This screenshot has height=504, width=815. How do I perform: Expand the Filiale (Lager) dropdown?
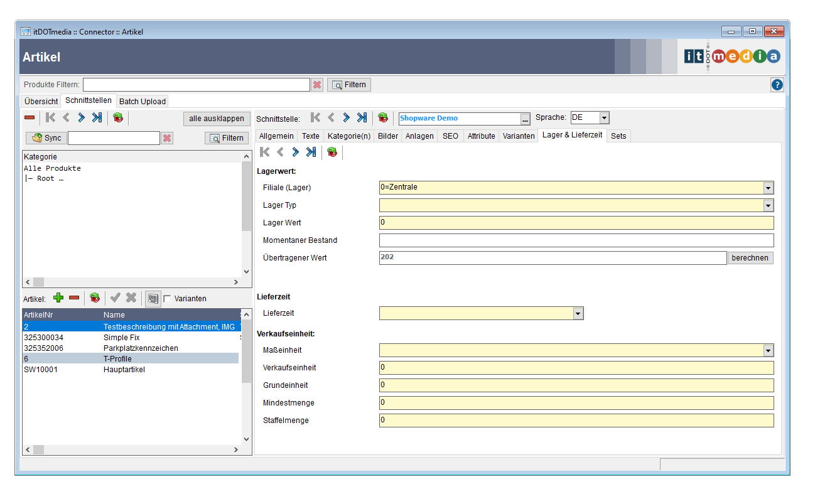click(768, 188)
